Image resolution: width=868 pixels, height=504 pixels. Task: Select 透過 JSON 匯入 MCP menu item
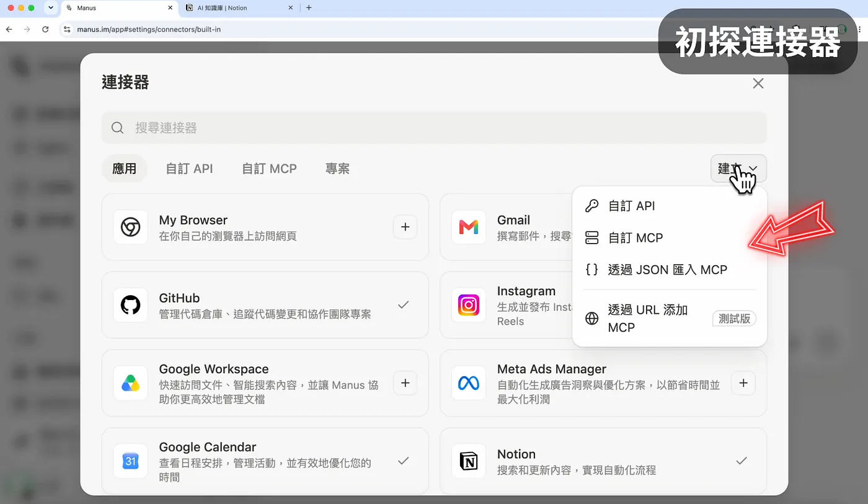click(670, 270)
